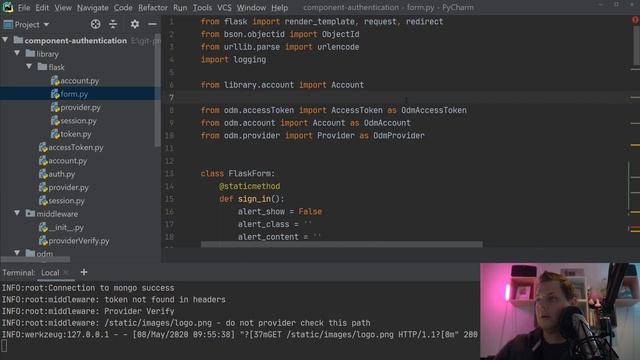
Task: Open the Refactor menu
Action: pyautogui.click(x=153, y=8)
